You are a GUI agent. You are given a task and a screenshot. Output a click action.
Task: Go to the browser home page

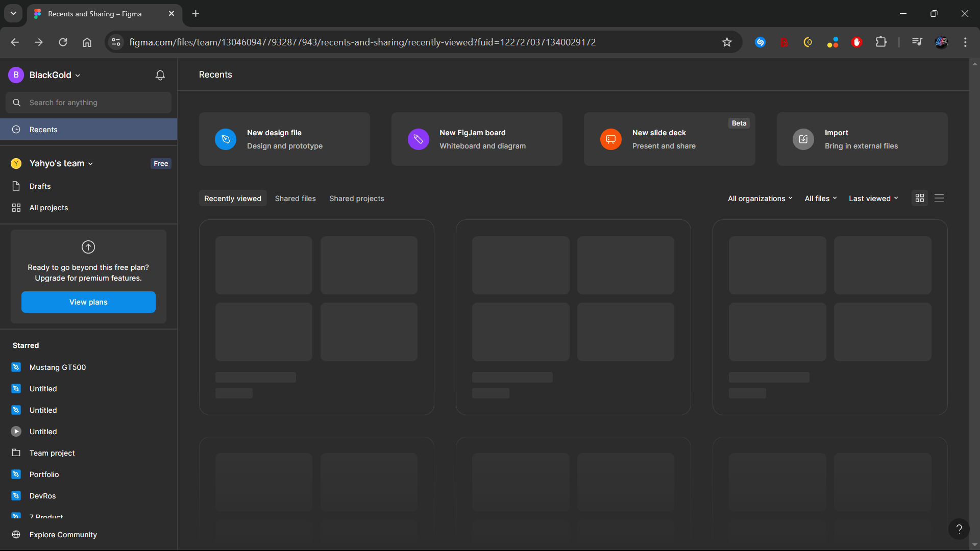tap(87, 42)
